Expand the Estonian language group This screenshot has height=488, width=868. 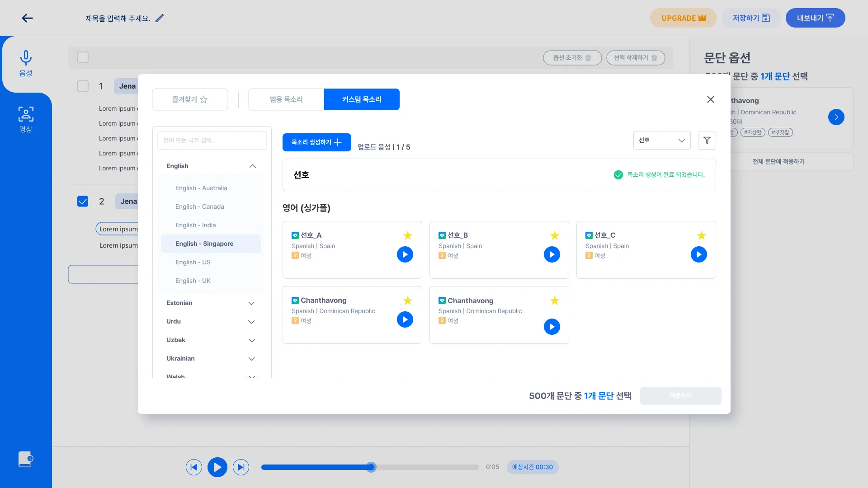tap(251, 303)
